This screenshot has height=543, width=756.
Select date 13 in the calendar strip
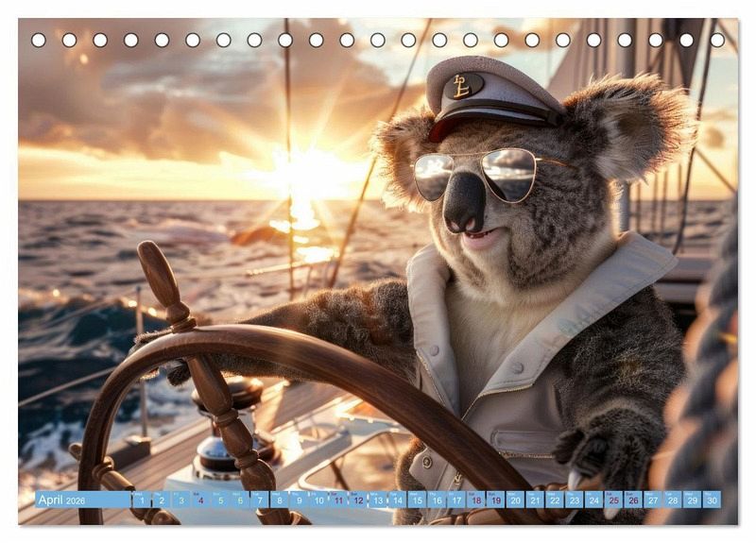pyautogui.click(x=378, y=500)
